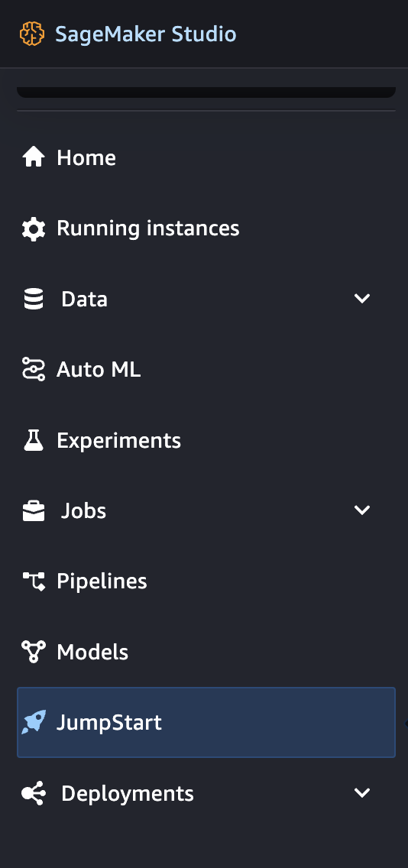This screenshot has width=408, height=868.
Task: Expand the Data section chevron
Action: point(362,299)
